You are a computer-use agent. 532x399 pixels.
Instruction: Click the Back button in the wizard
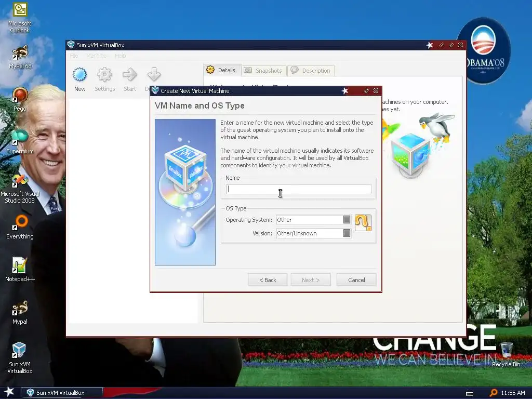click(268, 280)
